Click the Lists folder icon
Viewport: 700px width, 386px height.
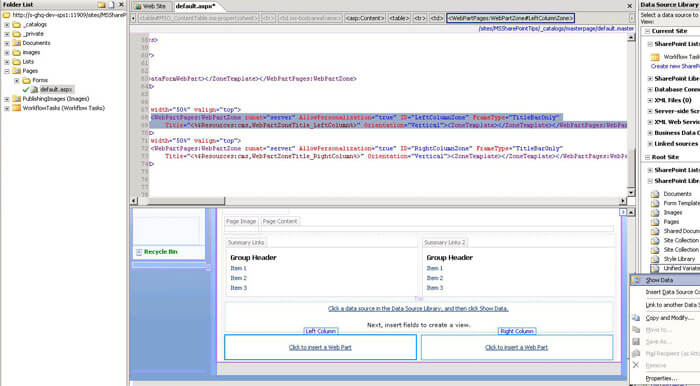[17, 62]
